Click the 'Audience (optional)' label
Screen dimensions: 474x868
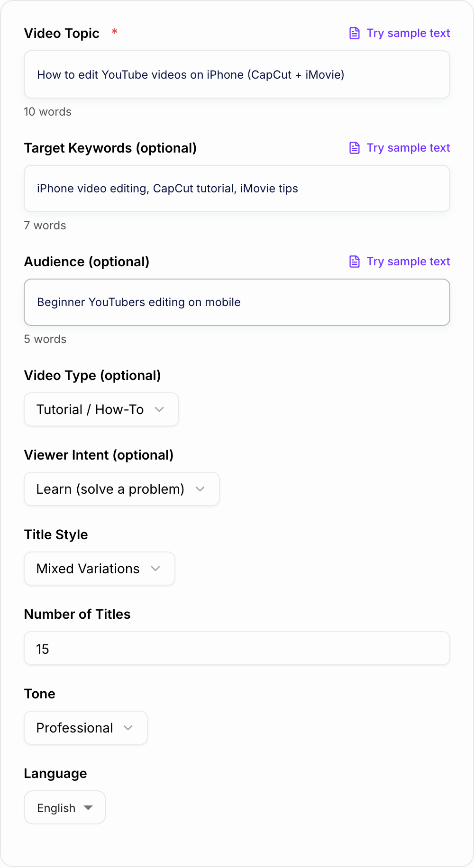point(87,262)
